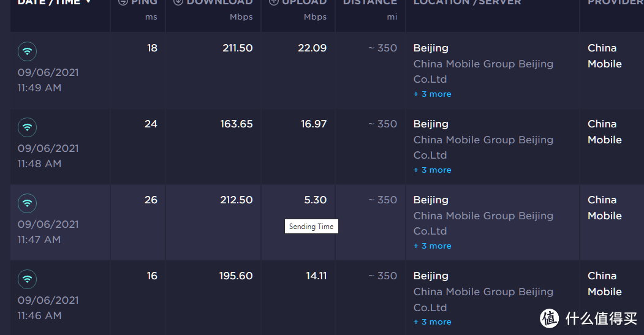This screenshot has width=644, height=335.
Task: Open the 211.50 Mbps download result
Action: click(237, 48)
